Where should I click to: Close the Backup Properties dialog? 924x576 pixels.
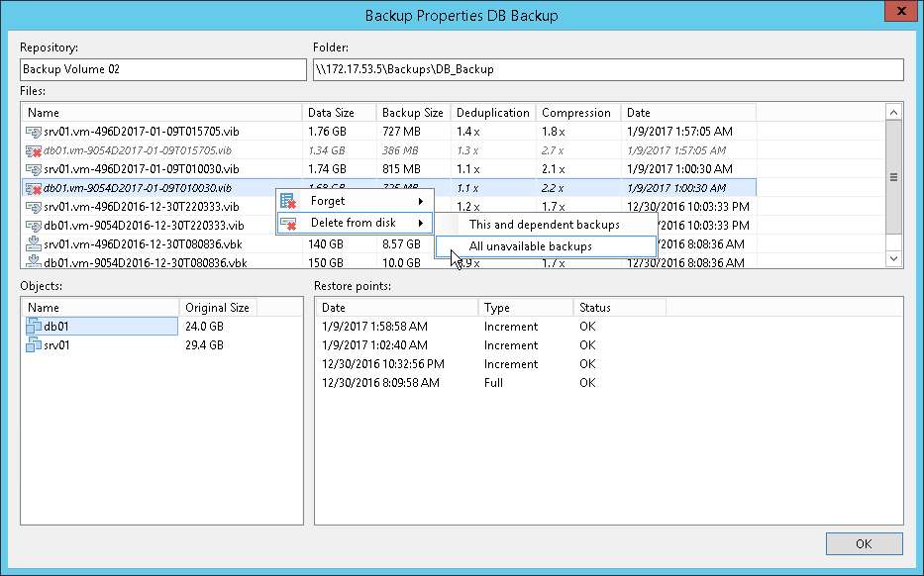pos(901,11)
